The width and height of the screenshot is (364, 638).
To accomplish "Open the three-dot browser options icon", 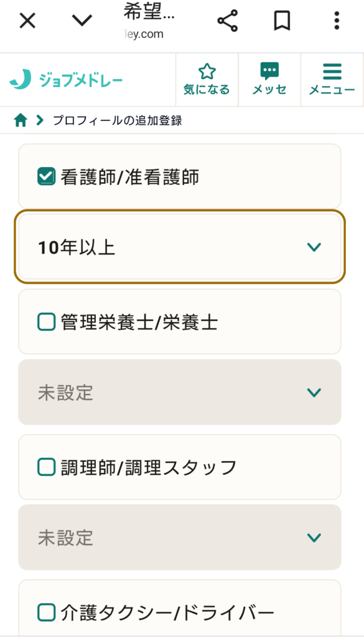I will [335, 21].
